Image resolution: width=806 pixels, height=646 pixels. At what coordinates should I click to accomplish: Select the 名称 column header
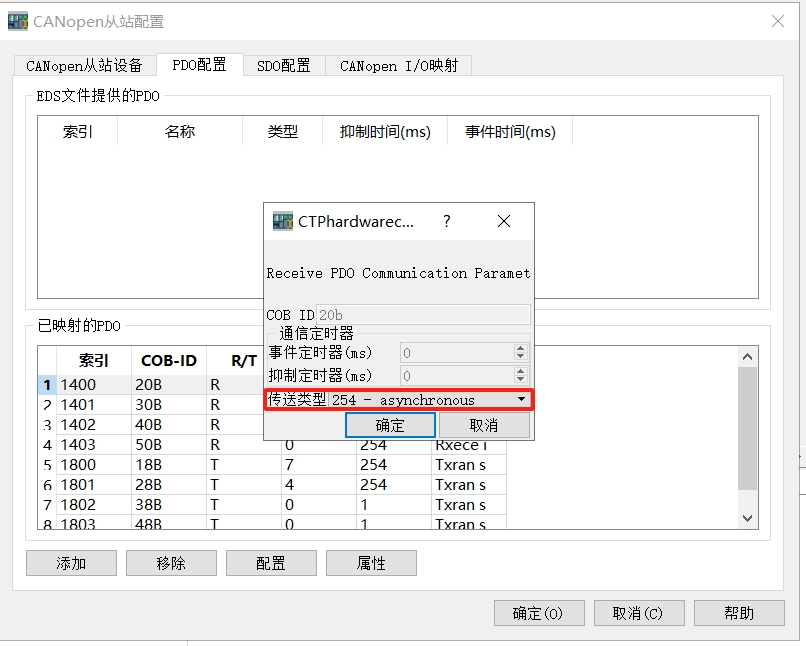(180, 132)
